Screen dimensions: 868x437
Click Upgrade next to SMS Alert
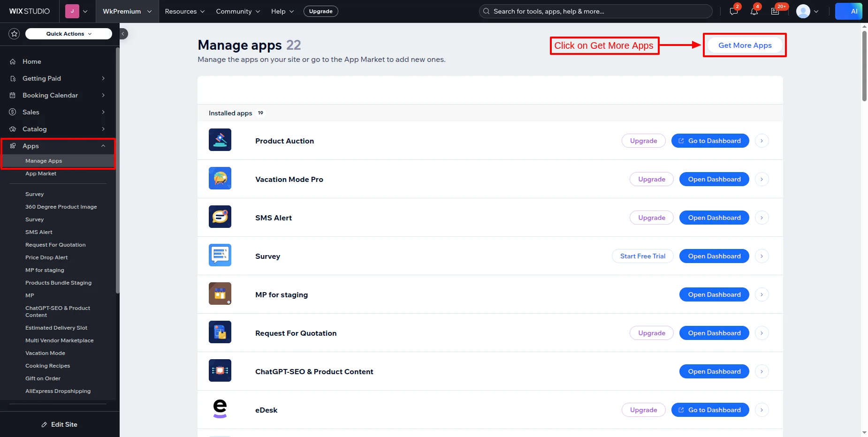point(651,217)
